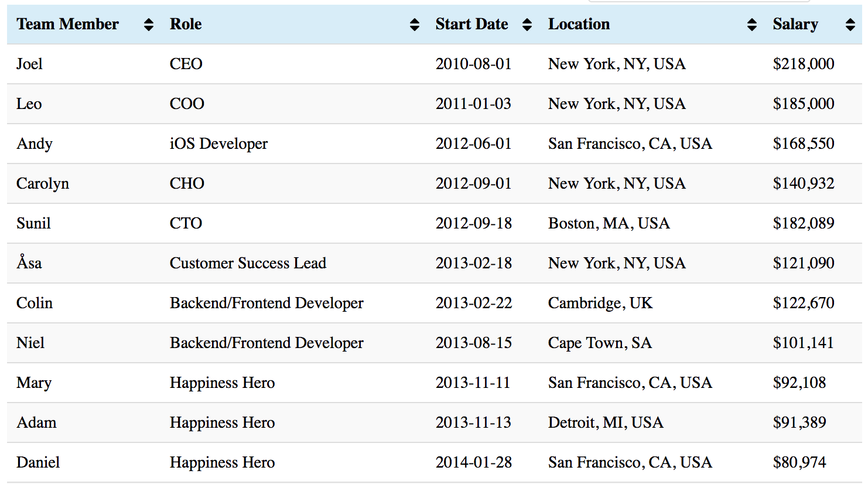
Task: Click Carolyn's CHO role cell
Action: point(187,183)
